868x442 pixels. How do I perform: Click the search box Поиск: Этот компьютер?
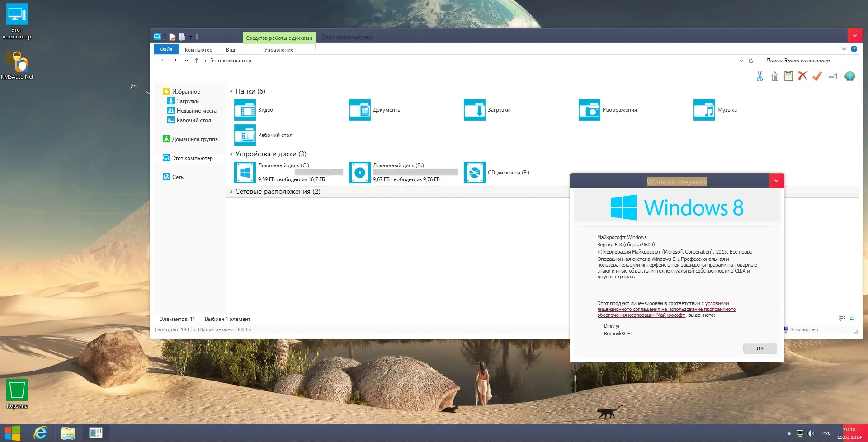(797, 61)
